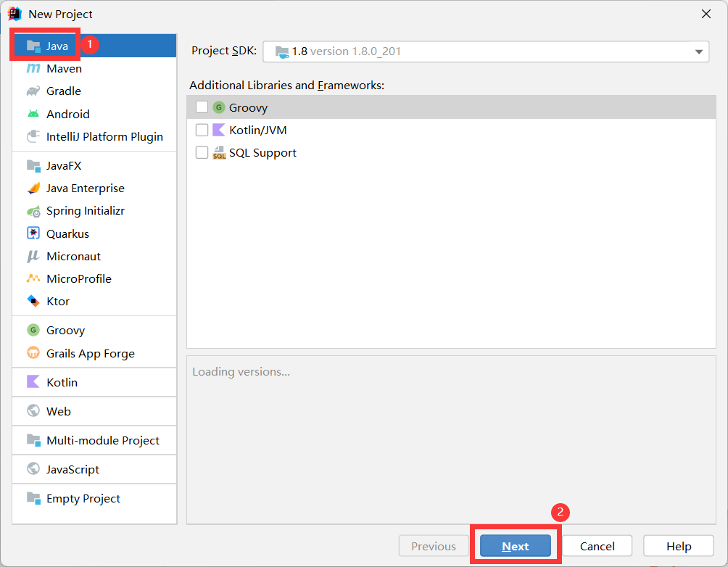Choose Multi-module Project folder icon
The image size is (728, 567).
coord(33,440)
